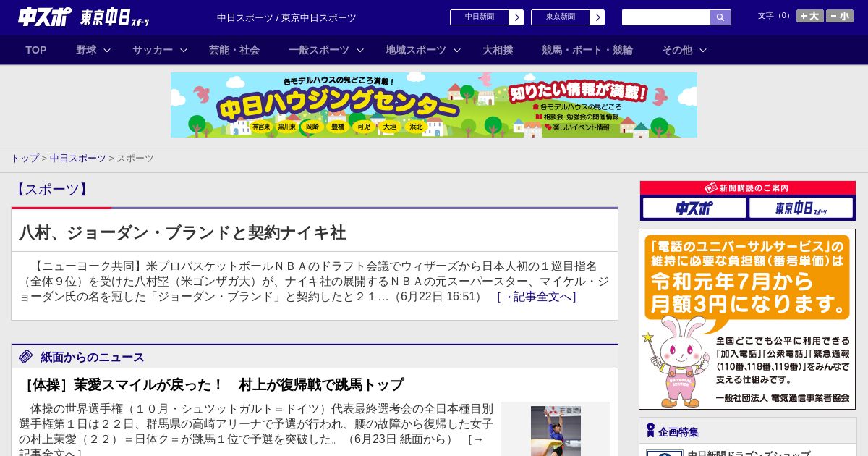Image resolution: width=868 pixels, height=456 pixels.
Task: Click 中日スポーツ breadcrumb link
Action: click(x=78, y=159)
